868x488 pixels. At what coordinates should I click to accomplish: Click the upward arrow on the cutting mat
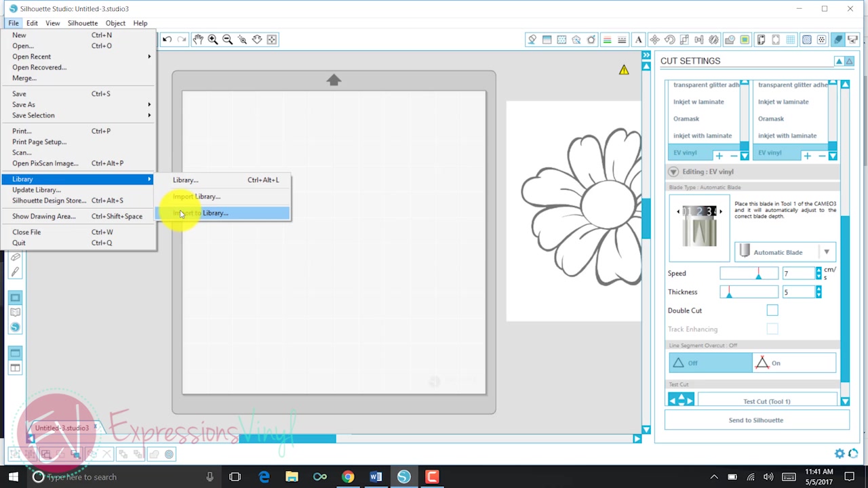pos(333,80)
